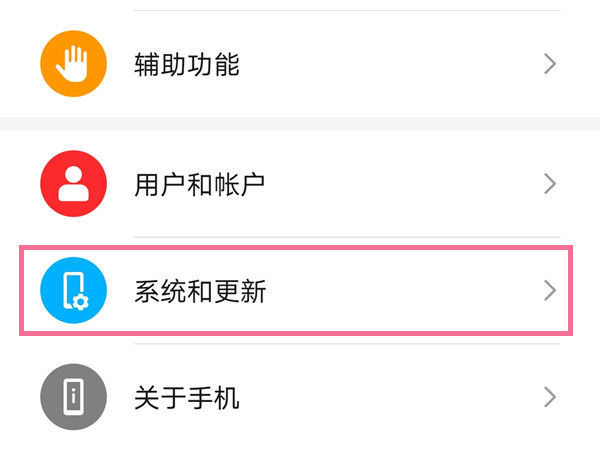Click the gray separator band below 辅助功能
The image size is (600, 450).
point(300,123)
